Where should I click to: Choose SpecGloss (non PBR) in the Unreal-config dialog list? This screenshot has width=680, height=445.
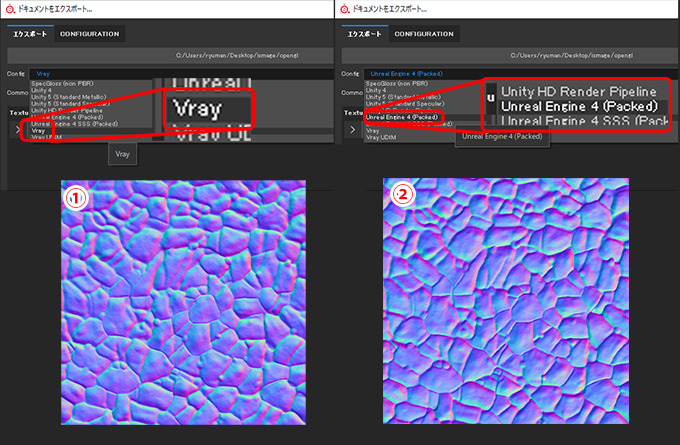397,83
